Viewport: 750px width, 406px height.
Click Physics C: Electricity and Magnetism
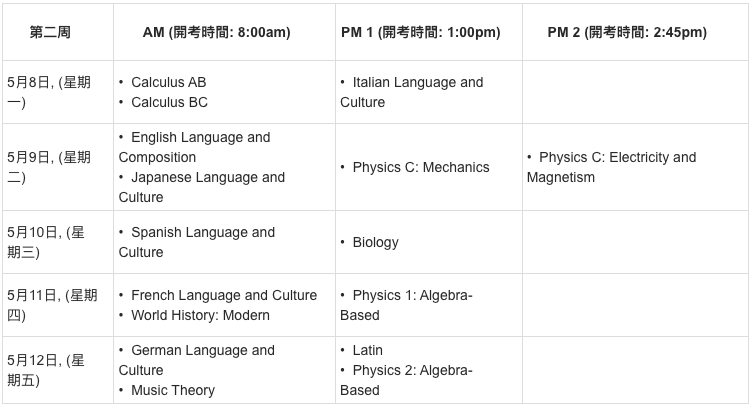[611, 167]
